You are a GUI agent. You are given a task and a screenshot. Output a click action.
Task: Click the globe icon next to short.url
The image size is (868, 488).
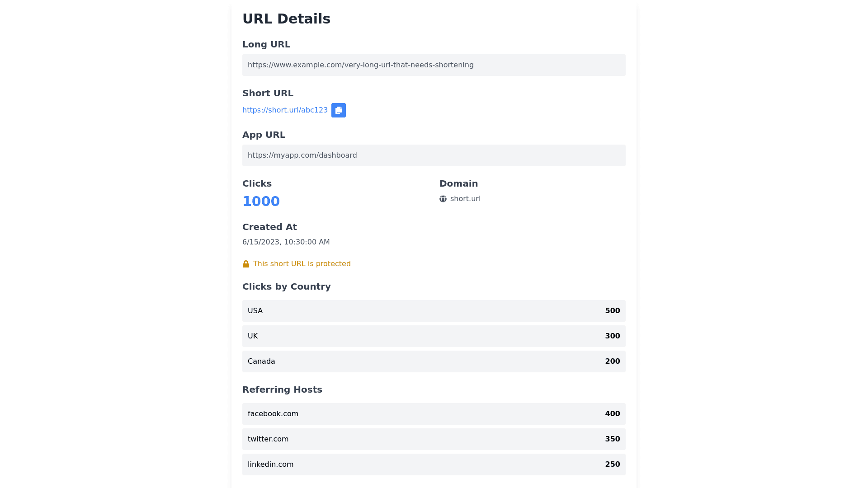tap(443, 199)
